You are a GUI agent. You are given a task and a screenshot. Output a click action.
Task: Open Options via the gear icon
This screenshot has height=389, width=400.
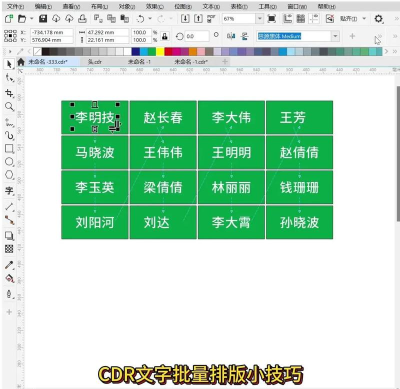(378, 19)
